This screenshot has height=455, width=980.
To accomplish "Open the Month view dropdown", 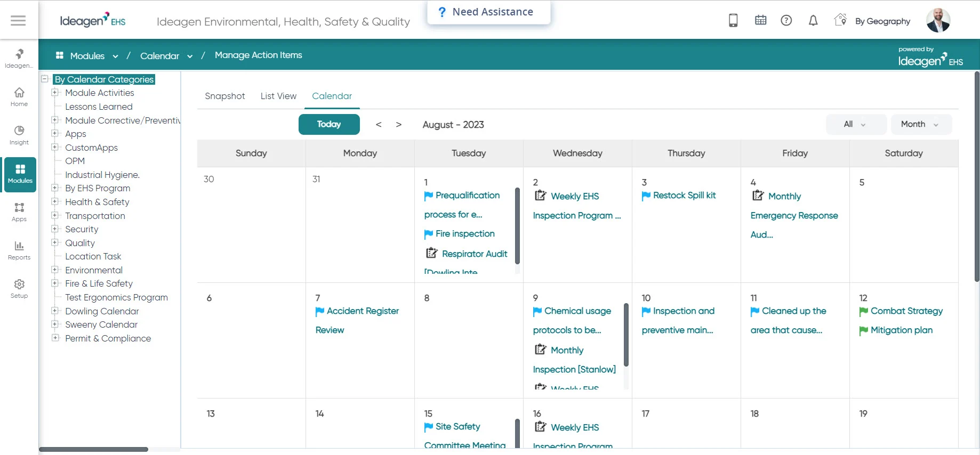I will click(921, 124).
